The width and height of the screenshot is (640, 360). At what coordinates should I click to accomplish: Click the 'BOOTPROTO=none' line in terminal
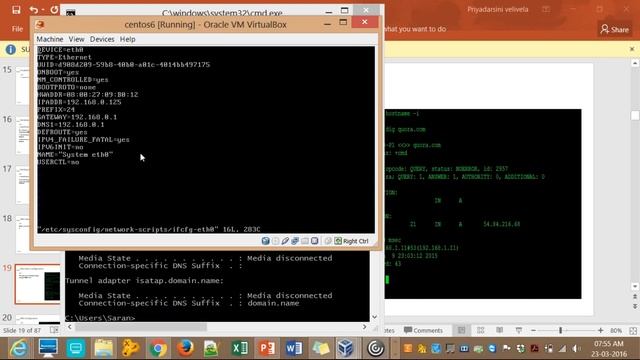pyautogui.click(x=67, y=87)
